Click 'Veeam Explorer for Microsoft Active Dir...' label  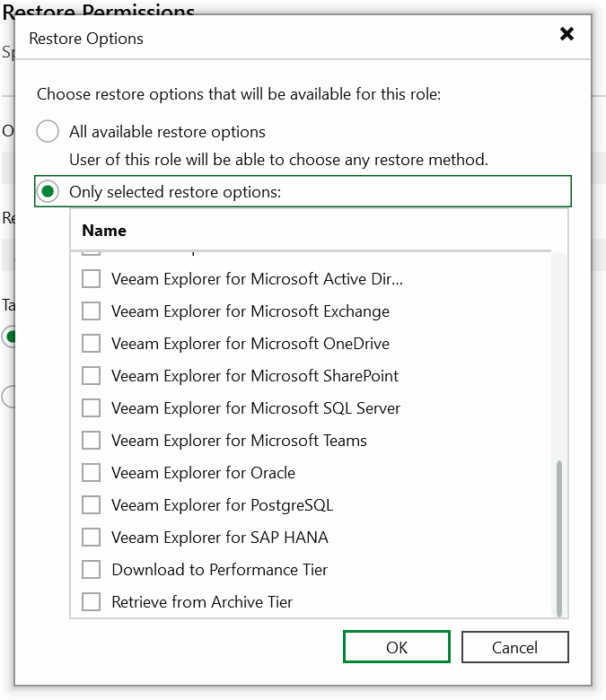tap(257, 279)
